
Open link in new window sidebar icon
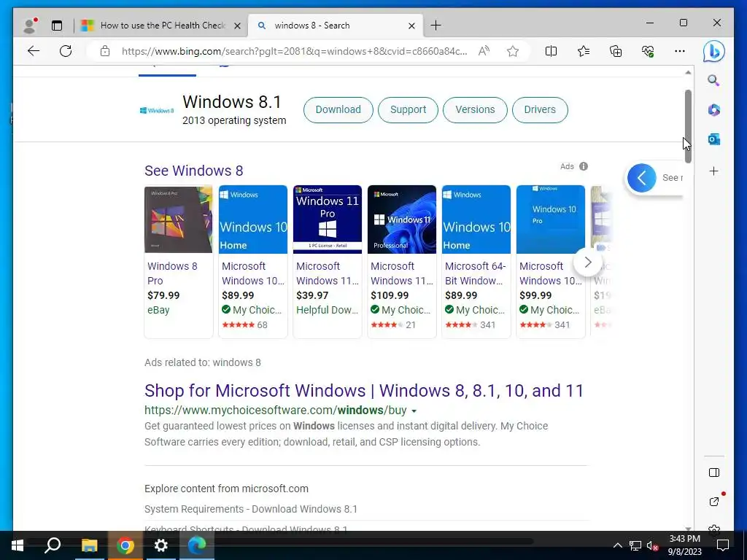click(x=713, y=502)
